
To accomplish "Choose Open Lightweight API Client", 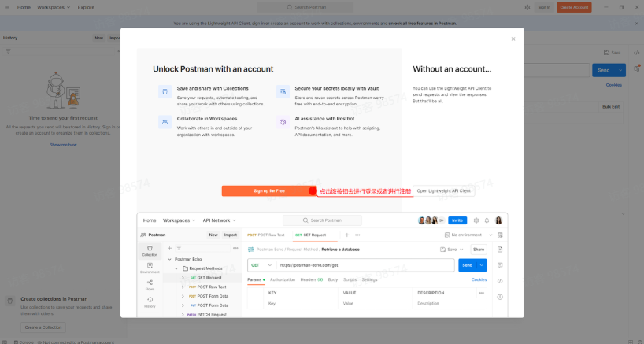I will pos(443,190).
